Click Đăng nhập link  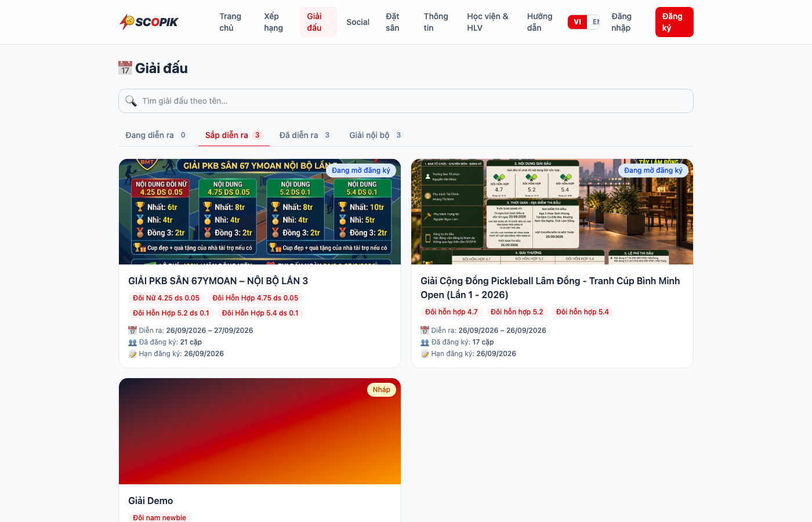click(622, 22)
